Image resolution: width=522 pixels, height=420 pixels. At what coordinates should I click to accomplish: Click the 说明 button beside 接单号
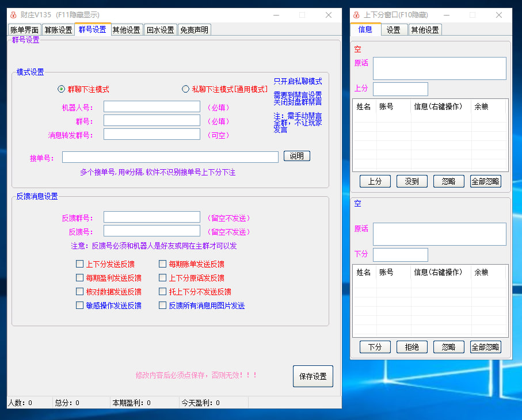[x=297, y=156]
